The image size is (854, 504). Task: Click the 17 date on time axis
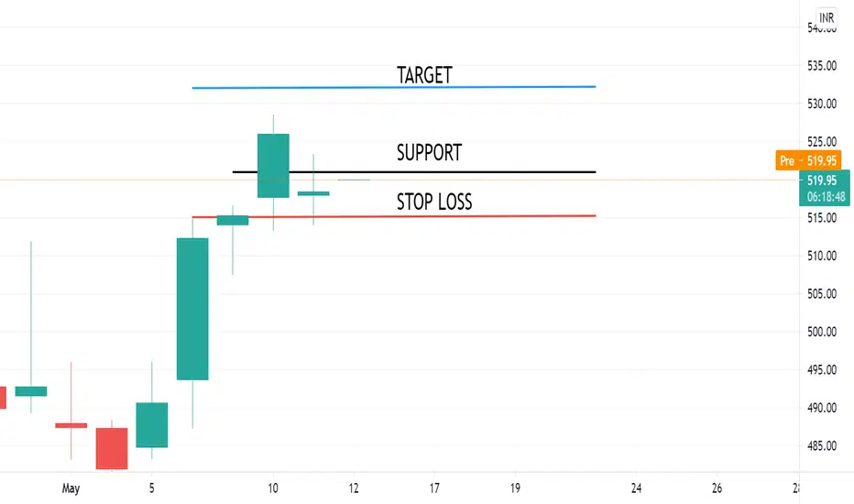click(434, 488)
